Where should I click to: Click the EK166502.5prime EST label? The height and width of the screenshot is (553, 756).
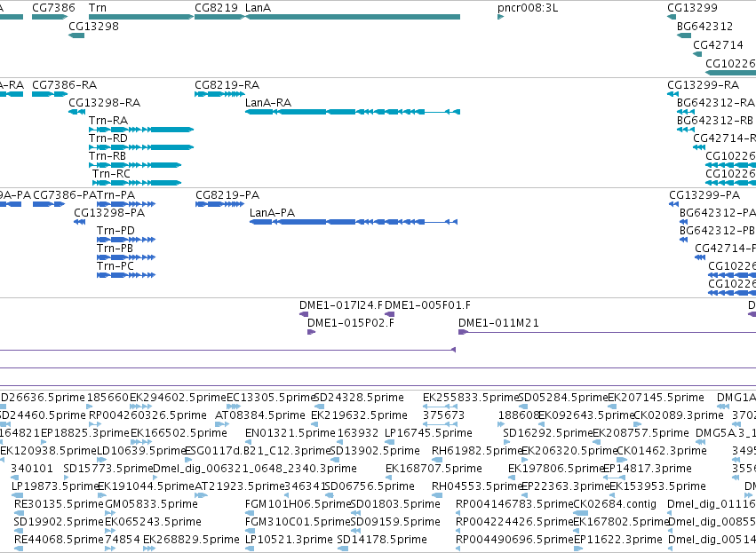179,433
